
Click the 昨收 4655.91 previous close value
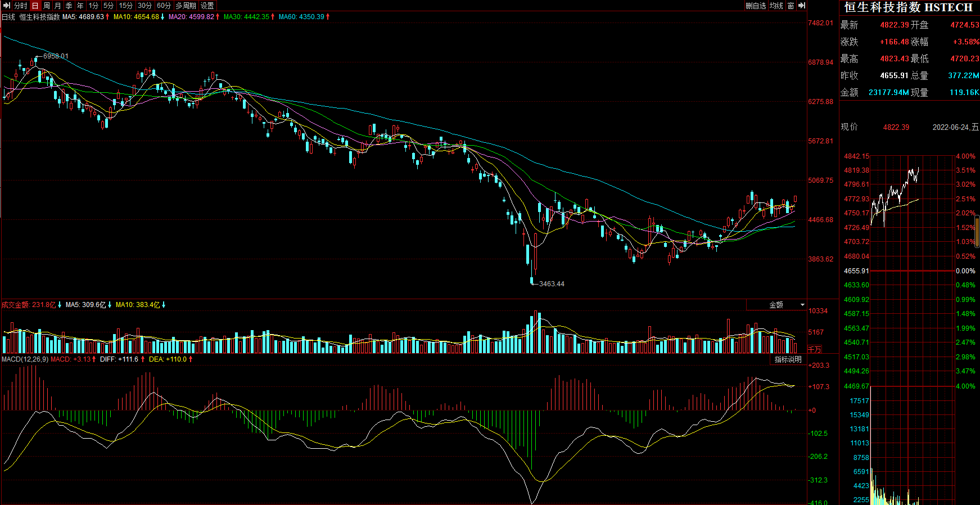894,76
